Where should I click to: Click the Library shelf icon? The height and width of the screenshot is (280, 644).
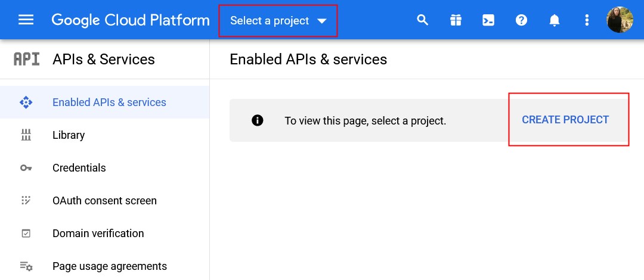click(x=26, y=135)
